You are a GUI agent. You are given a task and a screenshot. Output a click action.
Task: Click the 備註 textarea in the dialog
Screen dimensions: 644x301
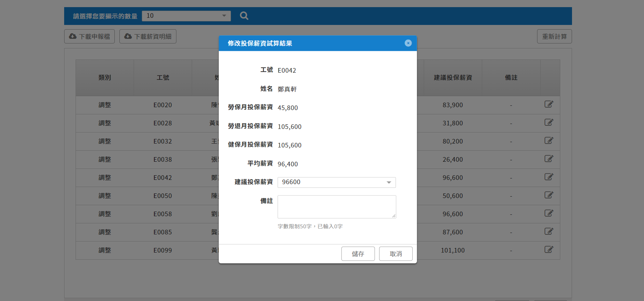pos(337,207)
